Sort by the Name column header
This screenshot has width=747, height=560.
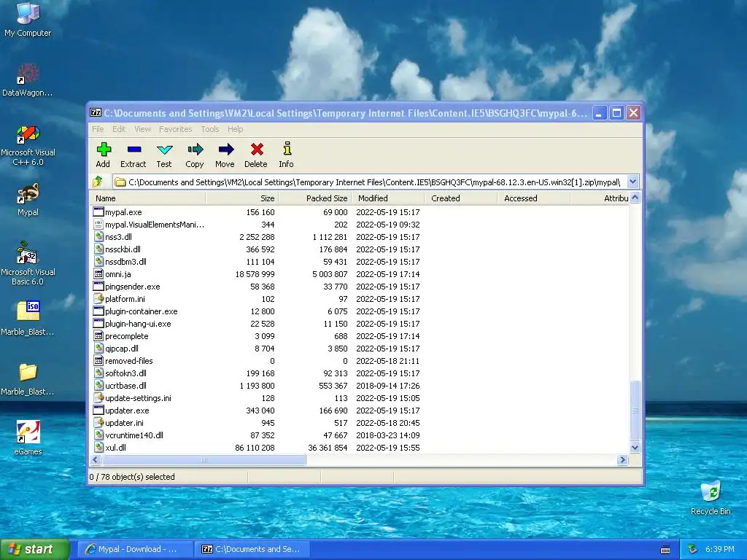click(147, 198)
